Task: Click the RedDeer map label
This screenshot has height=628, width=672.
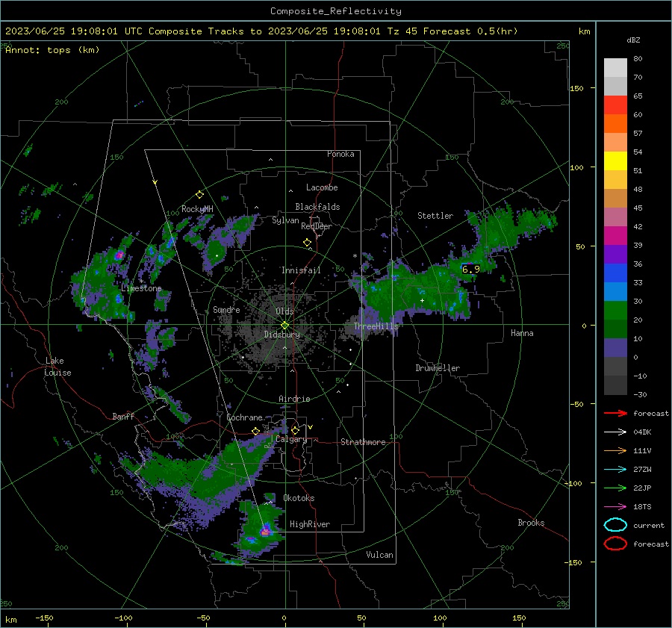Action: [x=317, y=226]
